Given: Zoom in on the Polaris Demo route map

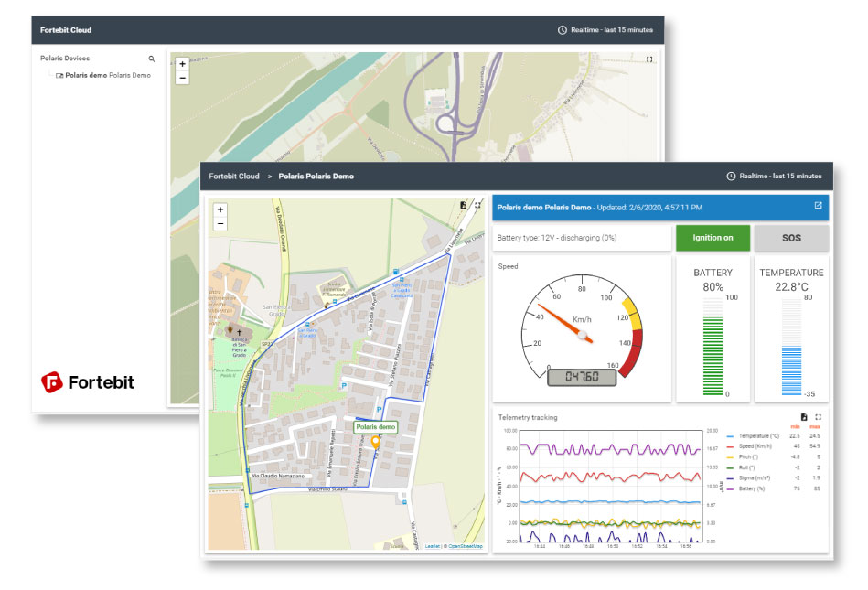Looking at the screenshot, I should (220, 209).
